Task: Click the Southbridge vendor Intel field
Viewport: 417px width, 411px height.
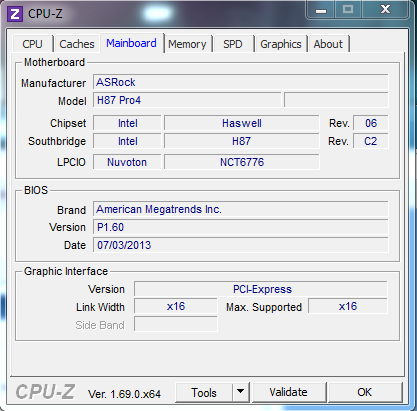Action: coord(127,141)
